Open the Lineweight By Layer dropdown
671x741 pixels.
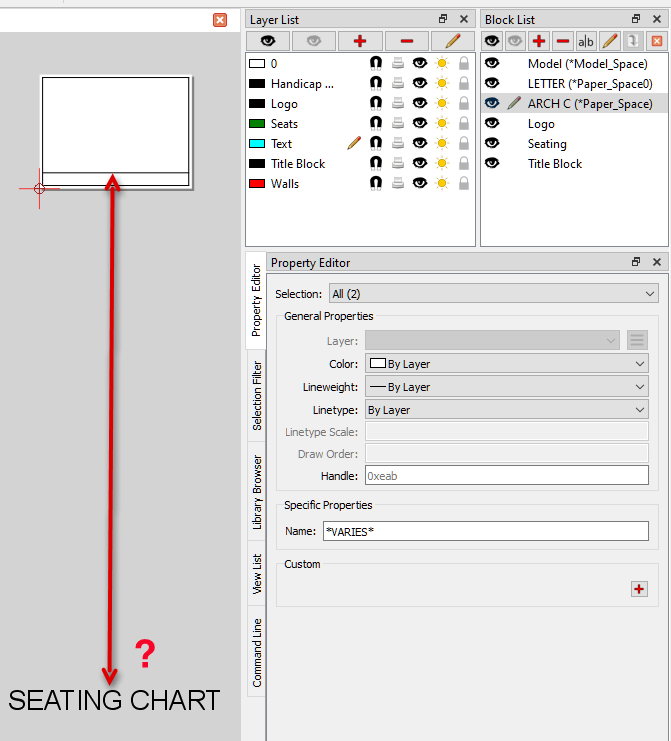pos(507,387)
